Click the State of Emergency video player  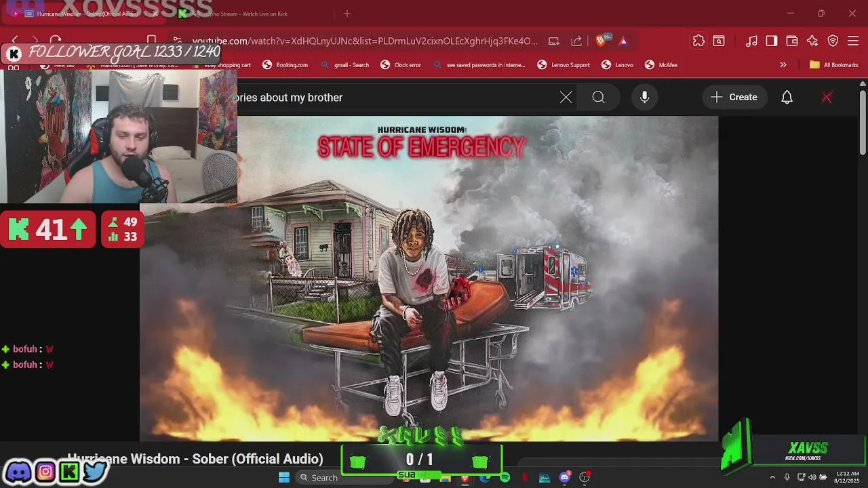click(x=429, y=279)
